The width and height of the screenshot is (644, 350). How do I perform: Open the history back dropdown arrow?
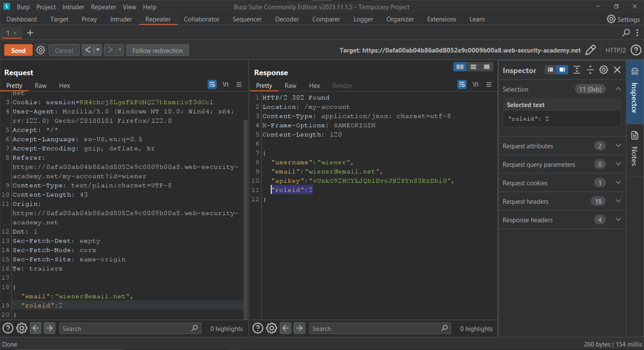click(98, 50)
